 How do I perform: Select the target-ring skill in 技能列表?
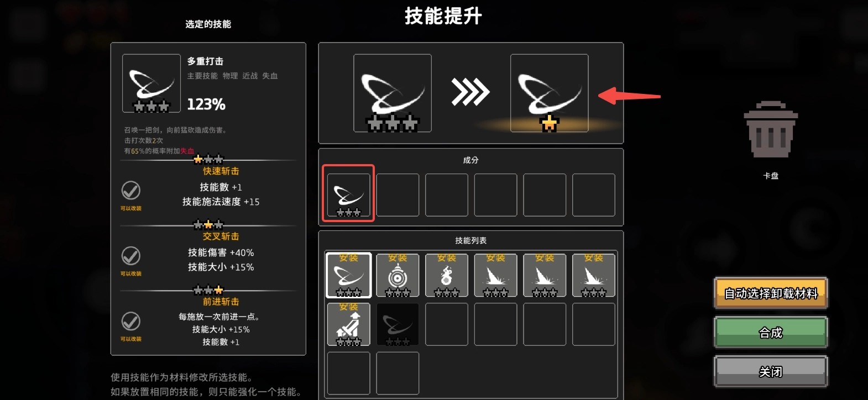point(398,275)
